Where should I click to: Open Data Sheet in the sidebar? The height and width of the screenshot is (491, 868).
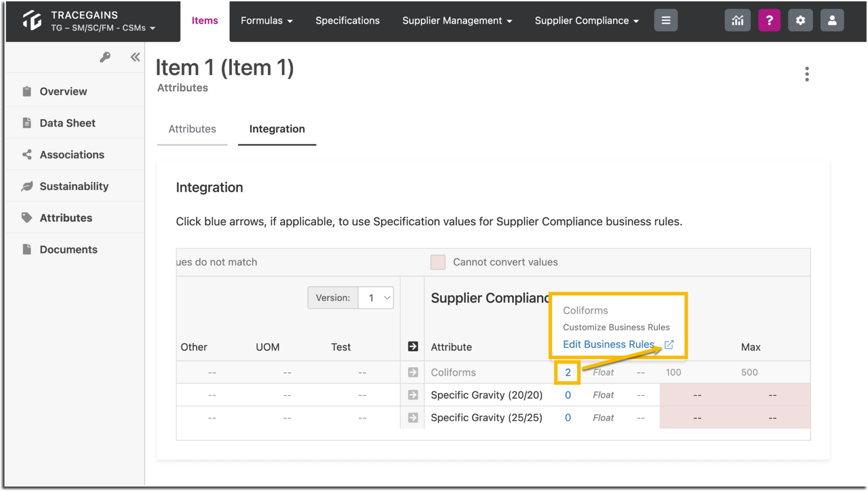tap(67, 123)
